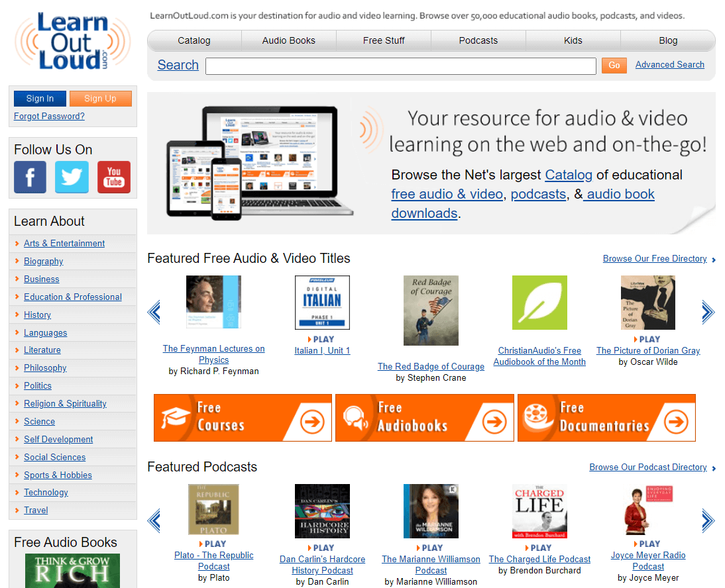
Task: Play the Dan Carlin Hardcore History podcast
Action: 322,548
